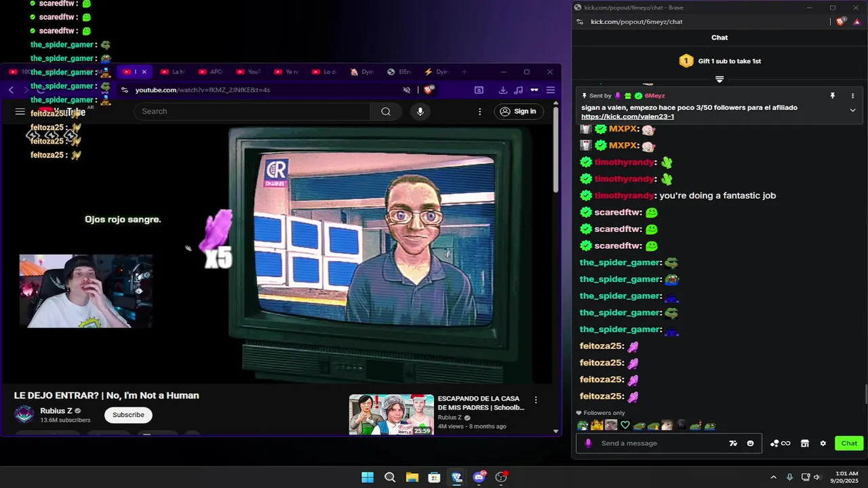The image size is (868, 488).
Task: Open Brave Rewards triangle icon in Kick window
Action: (856, 22)
